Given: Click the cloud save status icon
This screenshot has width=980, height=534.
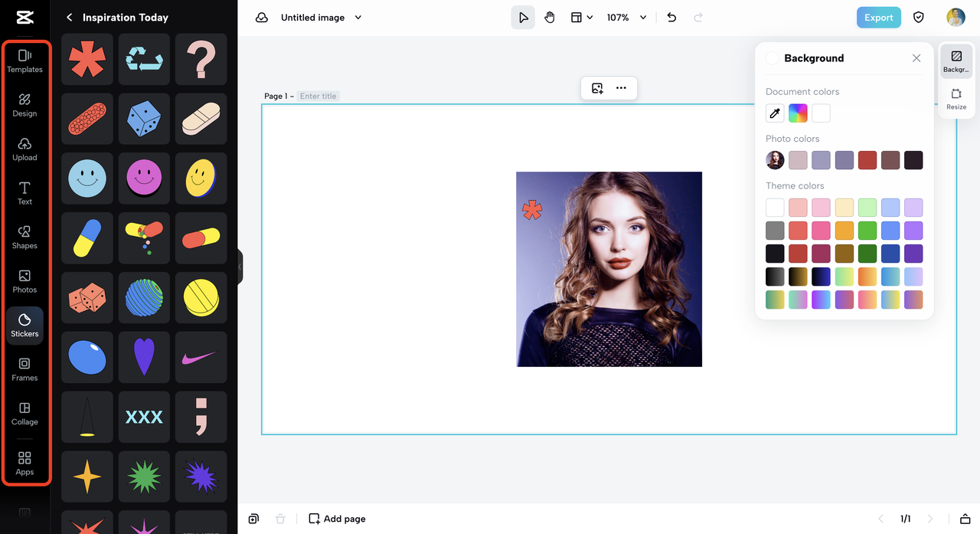Looking at the screenshot, I should [262, 18].
